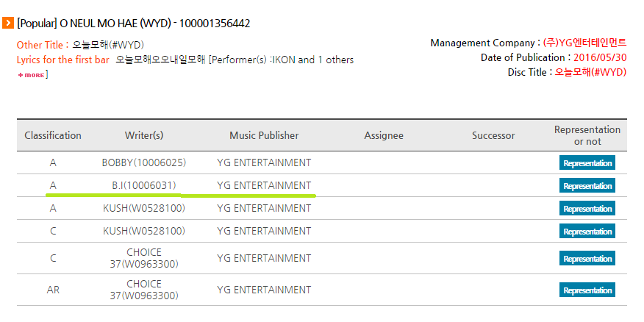The height and width of the screenshot is (322, 644).
Task: Click Representation button for CHOICE 37 composer row
Action: click(587, 259)
